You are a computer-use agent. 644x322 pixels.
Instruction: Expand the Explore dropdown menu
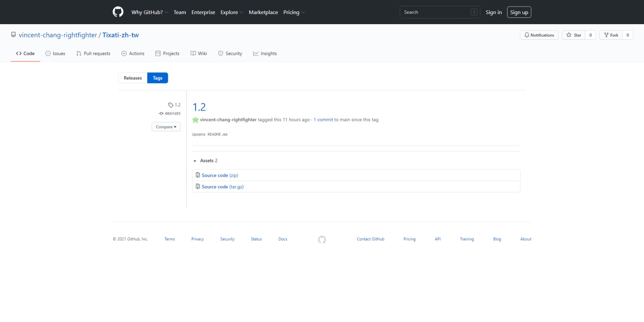[x=232, y=12]
